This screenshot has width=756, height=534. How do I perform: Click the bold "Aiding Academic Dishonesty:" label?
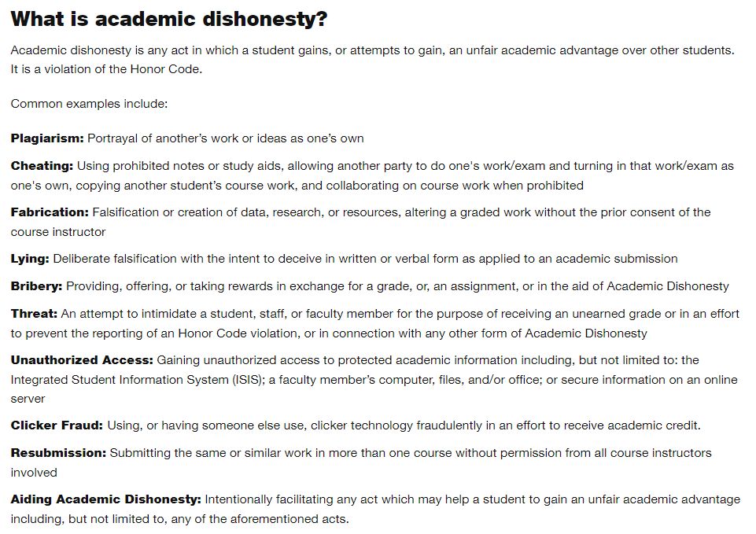(106, 499)
